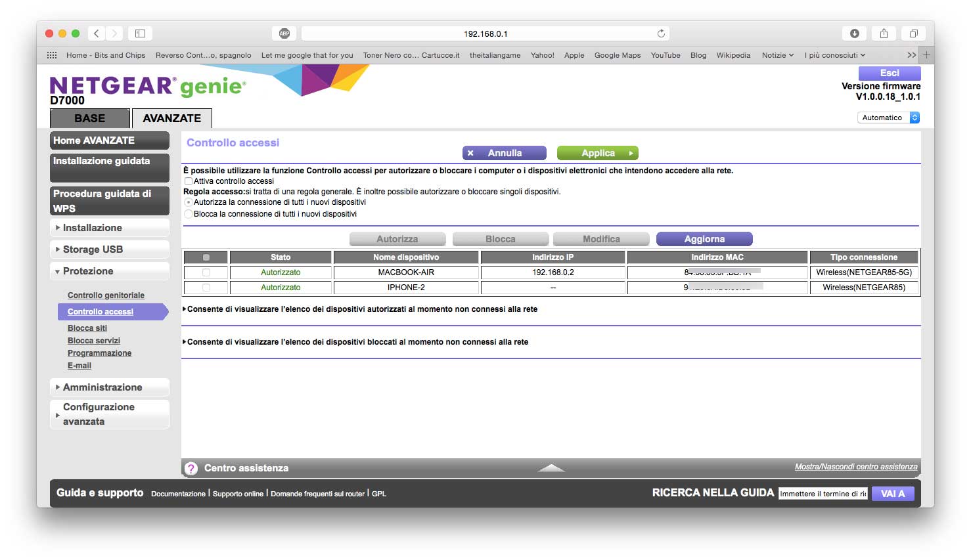Viewport: 971px width, 560px height.
Task: Open the Wikipedia bookmark
Action: click(733, 55)
